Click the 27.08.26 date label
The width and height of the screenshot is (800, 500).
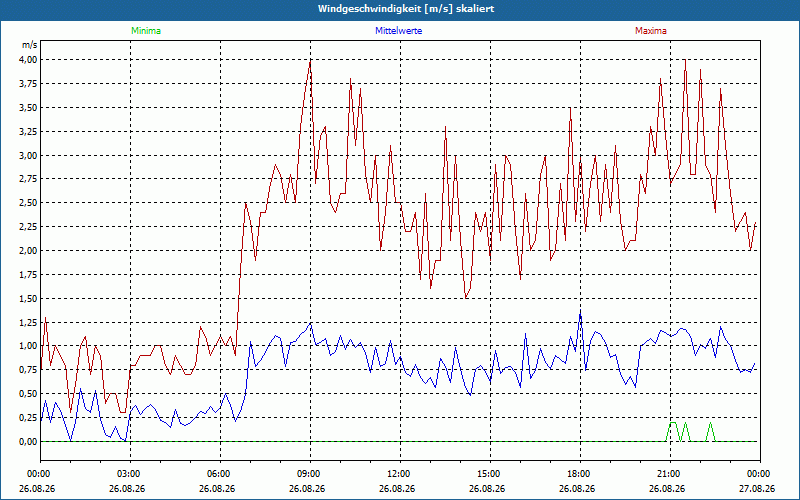pos(757,489)
